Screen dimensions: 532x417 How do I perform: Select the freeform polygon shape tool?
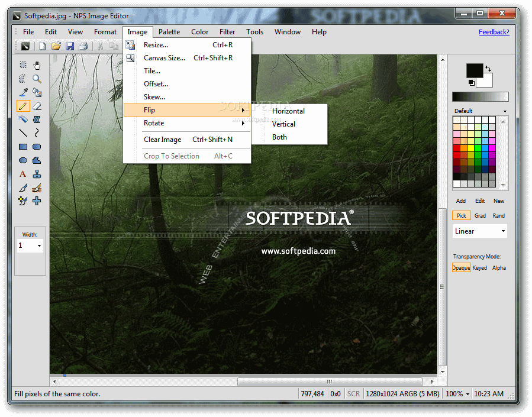click(x=37, y=160)
